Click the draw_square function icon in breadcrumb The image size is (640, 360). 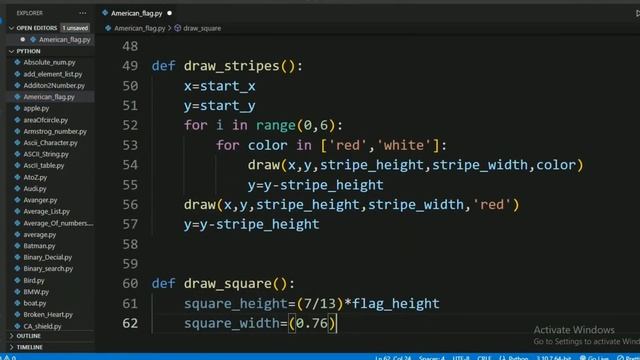click(178, 28)
